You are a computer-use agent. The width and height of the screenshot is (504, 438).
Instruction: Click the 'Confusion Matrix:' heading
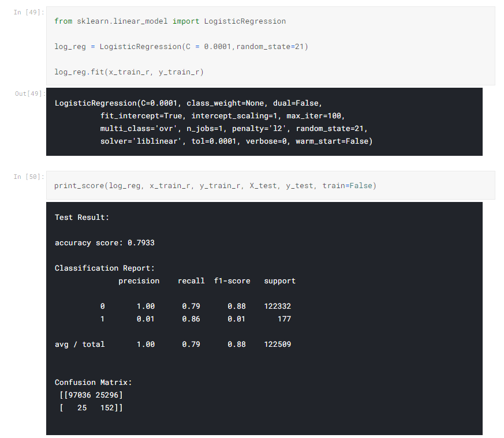tap(93, 383)
